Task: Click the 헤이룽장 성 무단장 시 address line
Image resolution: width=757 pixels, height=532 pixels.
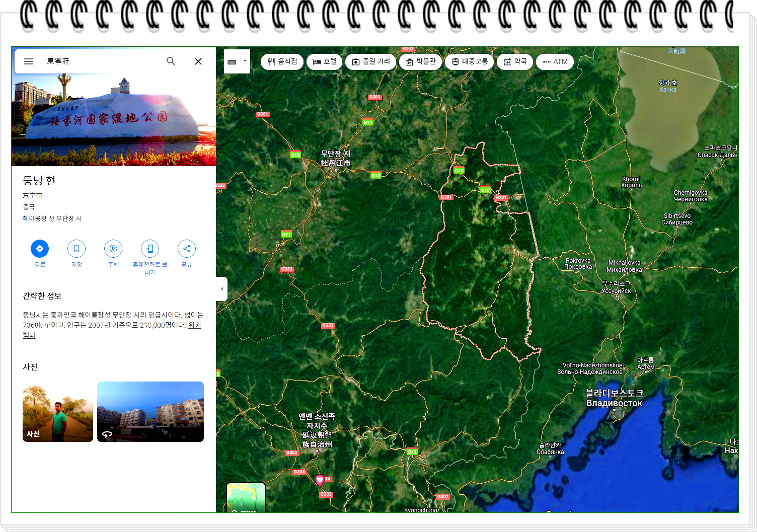Action: click(52, 218)
